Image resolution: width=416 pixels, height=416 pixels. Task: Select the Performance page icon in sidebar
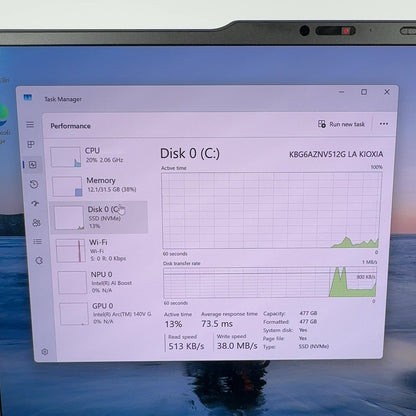[x=33, y=165]
